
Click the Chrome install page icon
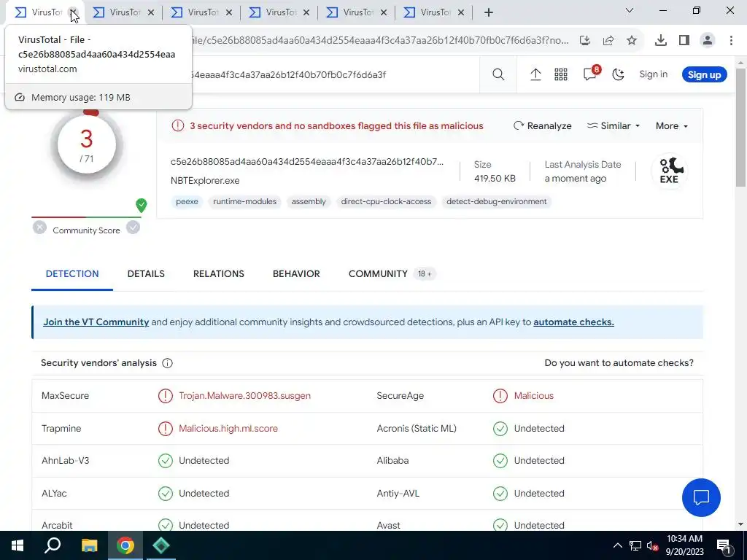pos(585,41)
